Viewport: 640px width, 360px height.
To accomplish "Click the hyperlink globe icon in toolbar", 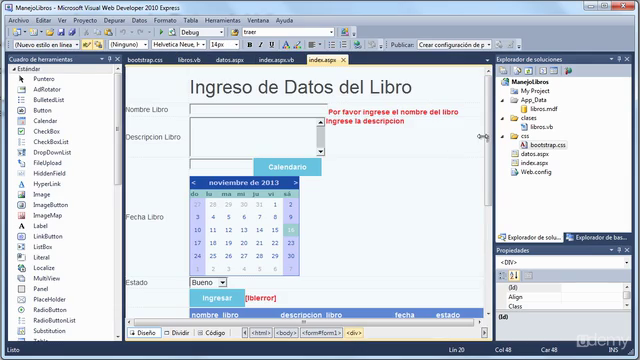I will pyautogui.click(x=358, y=45).
